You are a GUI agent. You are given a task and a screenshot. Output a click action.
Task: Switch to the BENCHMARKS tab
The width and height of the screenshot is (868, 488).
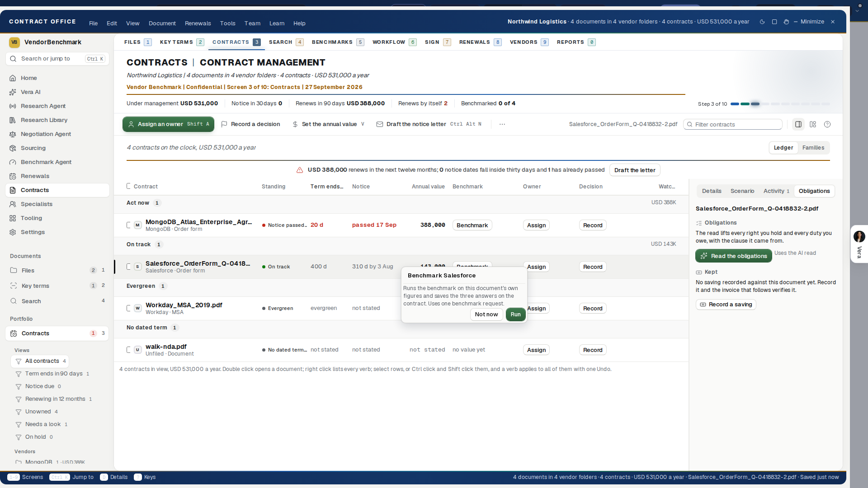[x=337, y=42]
